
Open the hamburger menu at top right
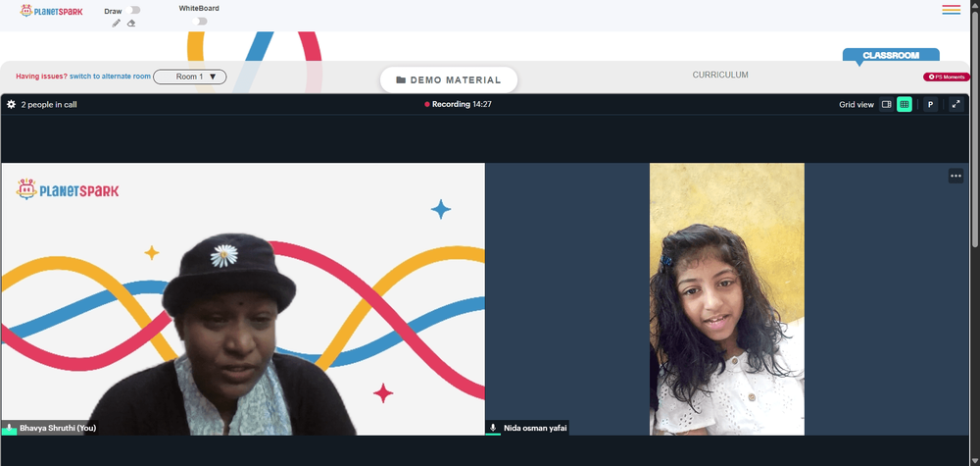click(x=952, y=10)
